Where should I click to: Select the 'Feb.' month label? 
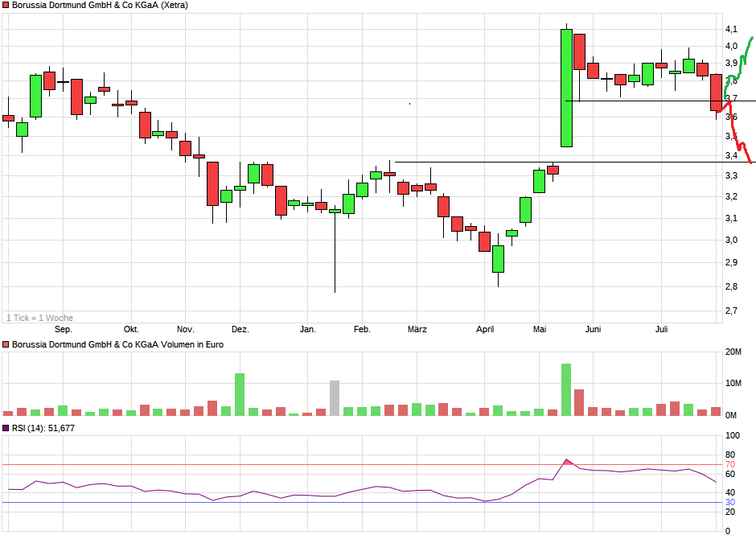362,329
